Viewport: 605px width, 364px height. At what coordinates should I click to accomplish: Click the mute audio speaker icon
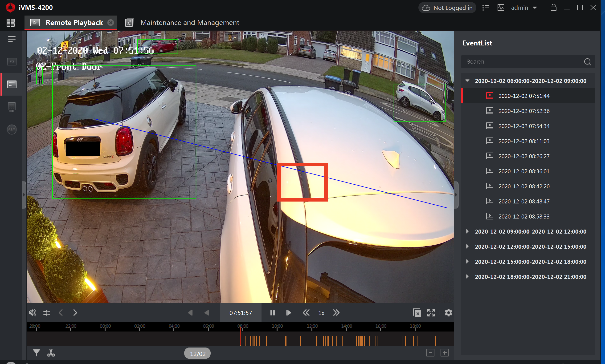pyautogui.click(x=34, y=312)
